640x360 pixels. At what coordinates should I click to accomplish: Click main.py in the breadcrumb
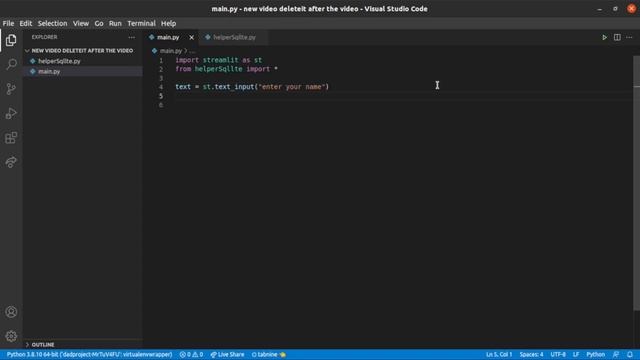pos(170,51)
